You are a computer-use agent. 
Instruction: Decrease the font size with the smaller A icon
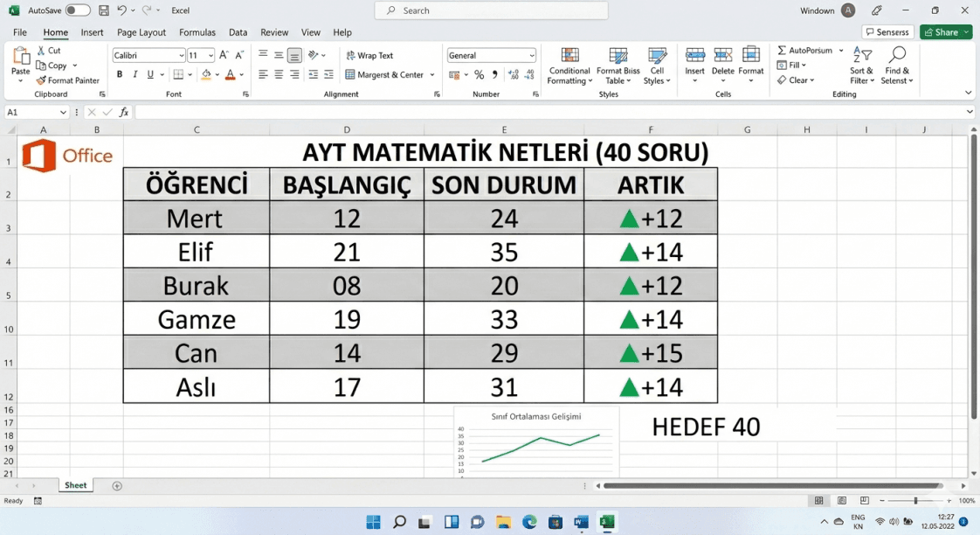click(x=238, y=55)
